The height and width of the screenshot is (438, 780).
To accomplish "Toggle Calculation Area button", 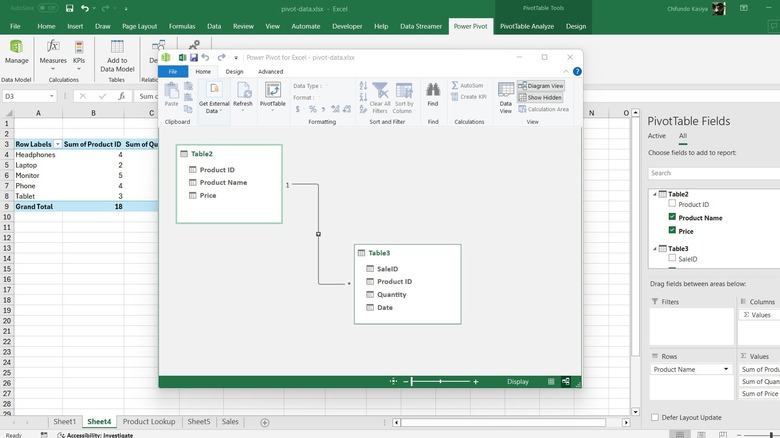I will click(x=543, y=110).
